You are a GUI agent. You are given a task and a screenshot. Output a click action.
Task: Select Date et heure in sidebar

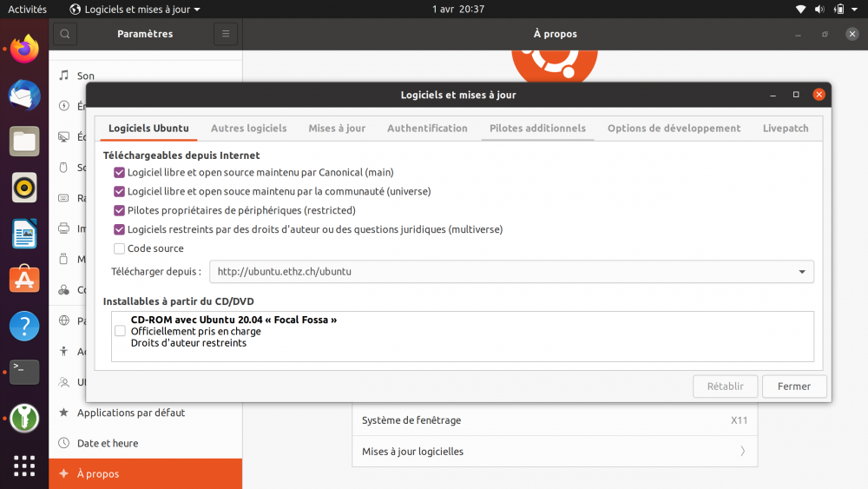tap(145, 443)
